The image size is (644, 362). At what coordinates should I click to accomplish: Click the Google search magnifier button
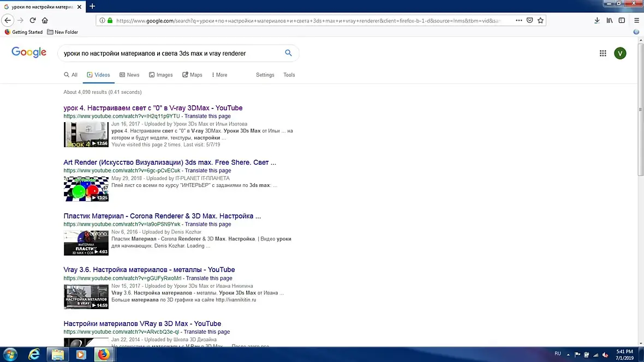(x=288, y=53)
